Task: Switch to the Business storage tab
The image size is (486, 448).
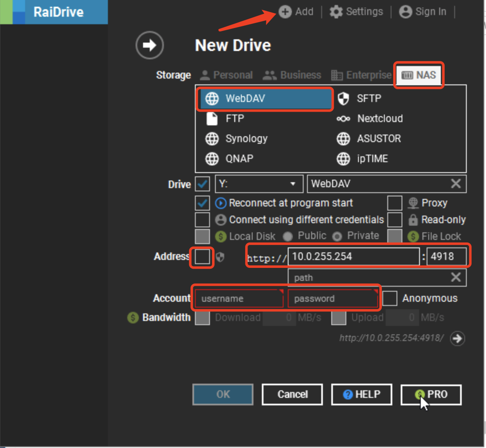Action: 292,75
